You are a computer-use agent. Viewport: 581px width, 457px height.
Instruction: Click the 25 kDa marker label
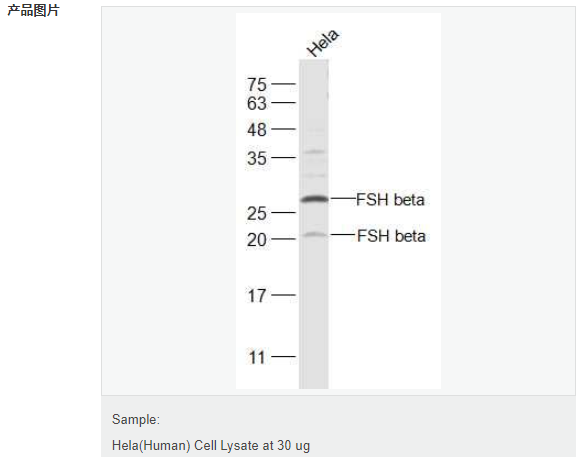[257, 213]
